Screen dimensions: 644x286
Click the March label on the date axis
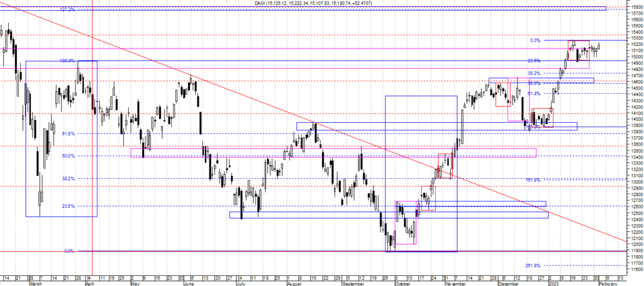35,284
